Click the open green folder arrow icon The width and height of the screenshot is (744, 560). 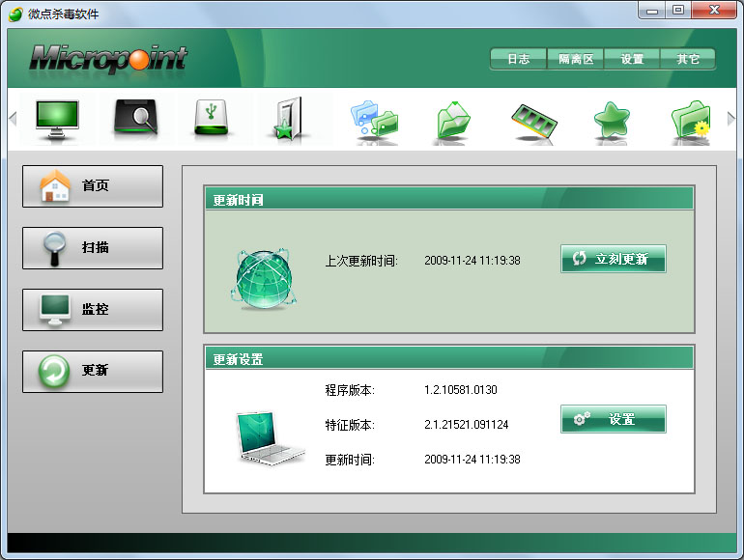tap(453, 121)
